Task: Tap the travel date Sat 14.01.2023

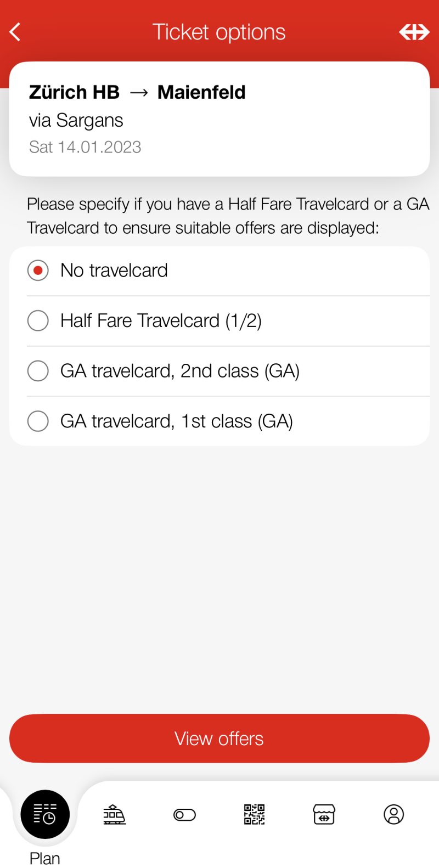Action: coord(85,147)
